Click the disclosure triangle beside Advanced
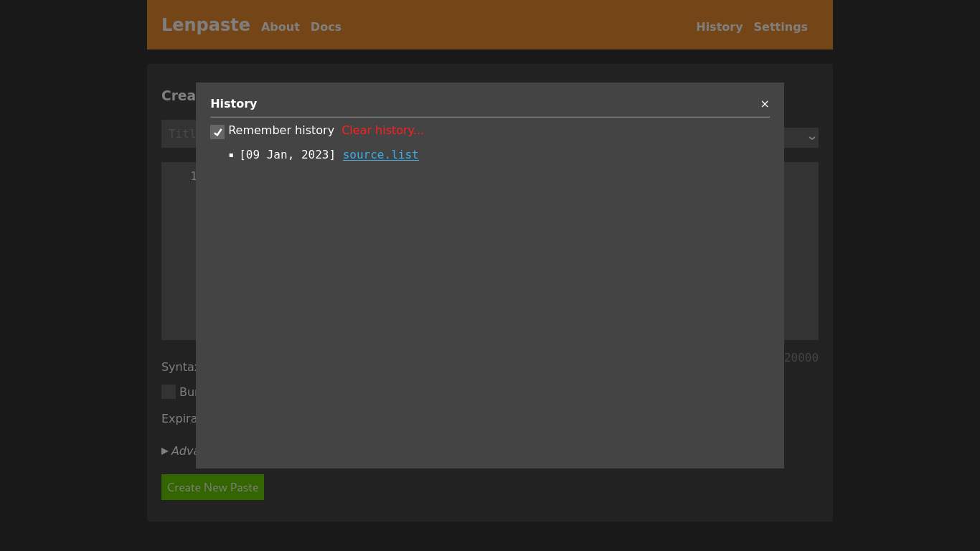The height and width of the screenshot is (551, 980). (164, 451)
